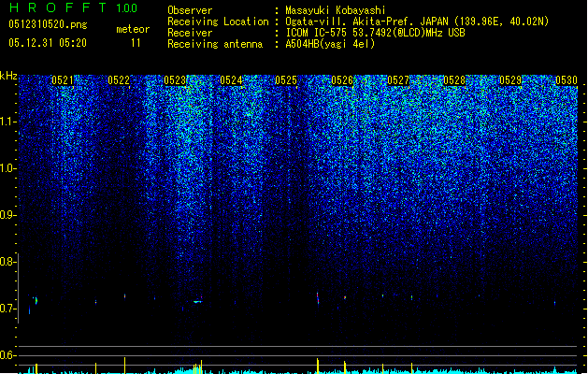This screenshot has height=374, width=588.
Task: Click the Observer label
Action: (190, 10)
